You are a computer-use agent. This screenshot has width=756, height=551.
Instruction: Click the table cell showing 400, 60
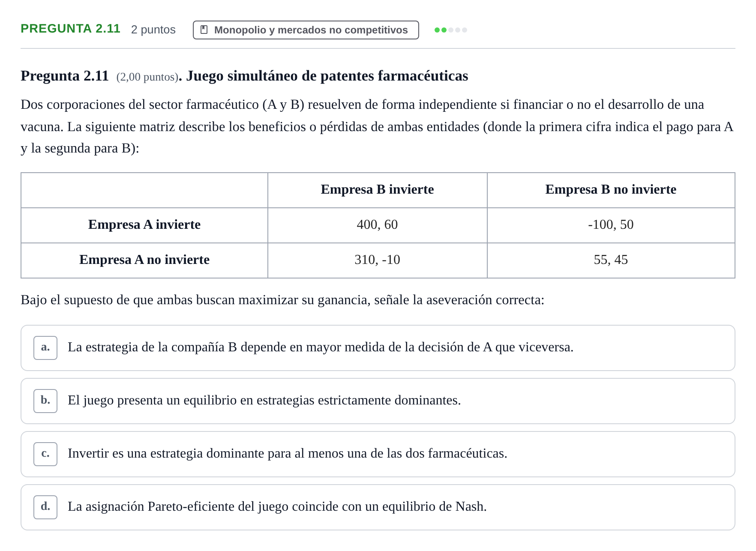click(x=377, y=225)
